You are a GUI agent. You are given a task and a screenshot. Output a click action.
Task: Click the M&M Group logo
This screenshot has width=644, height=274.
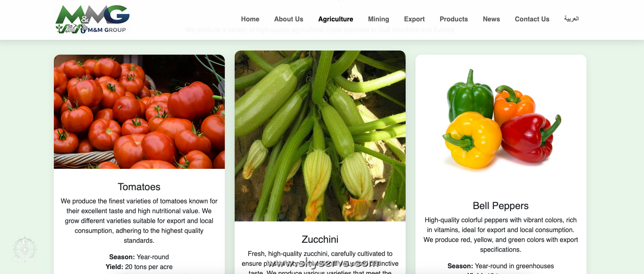coord(92,19)
